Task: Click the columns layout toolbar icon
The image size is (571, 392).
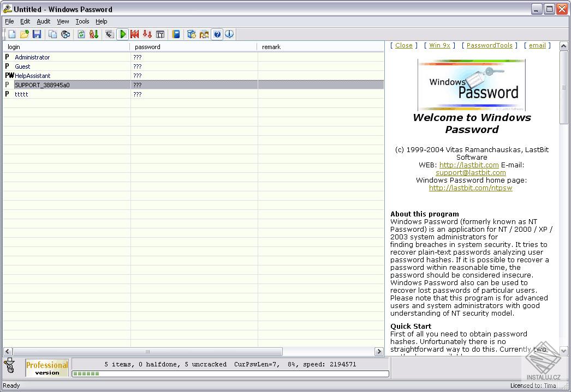Action: (160, 34)
